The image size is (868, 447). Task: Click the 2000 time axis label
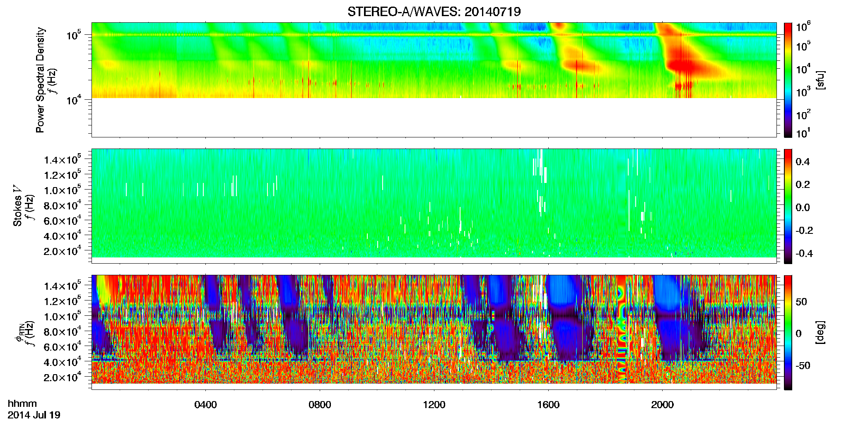(x=662, y=405)
